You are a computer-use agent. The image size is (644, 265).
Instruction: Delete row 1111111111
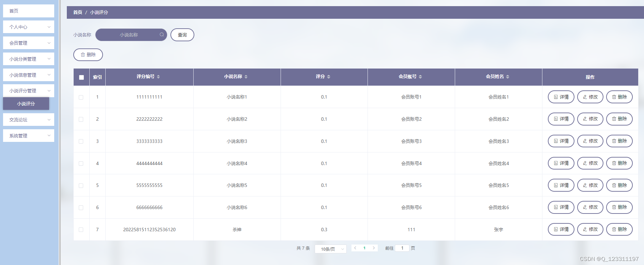click(x=619, y=97)
